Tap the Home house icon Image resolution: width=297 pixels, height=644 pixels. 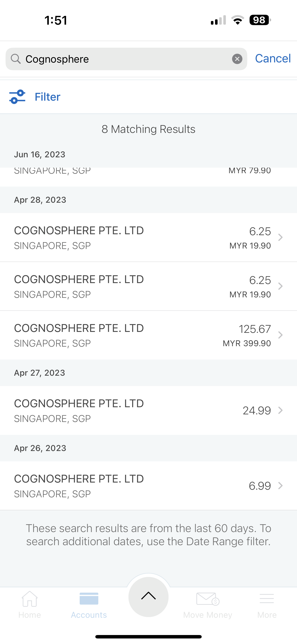pyautogui.click(x=29, y=599)
